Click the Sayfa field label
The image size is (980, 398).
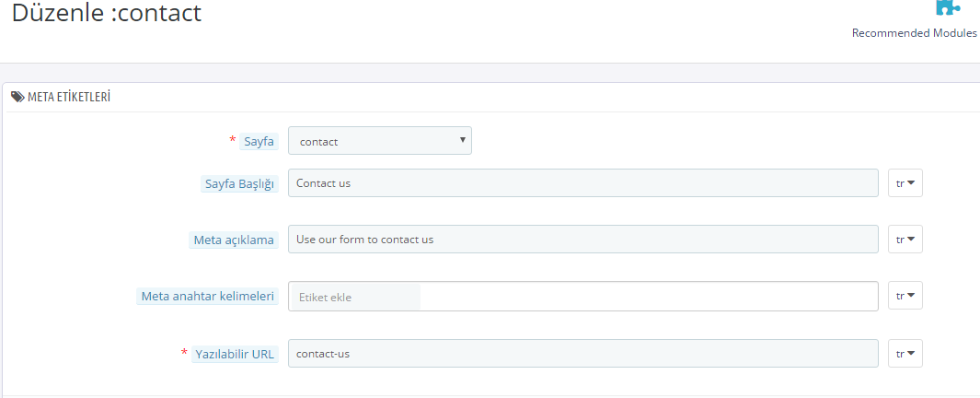[258, 142]
